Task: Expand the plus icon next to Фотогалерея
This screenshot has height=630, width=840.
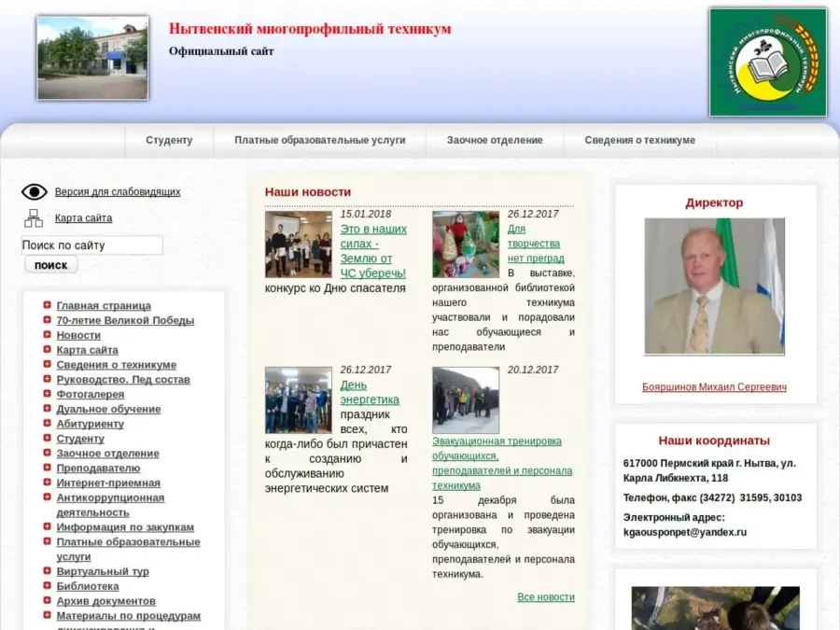Action: coord(47,394)
